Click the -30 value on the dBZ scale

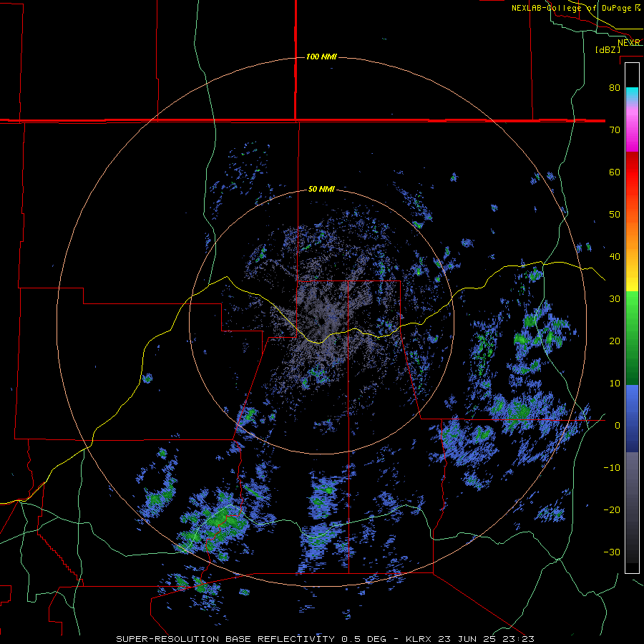coord(612,552)
